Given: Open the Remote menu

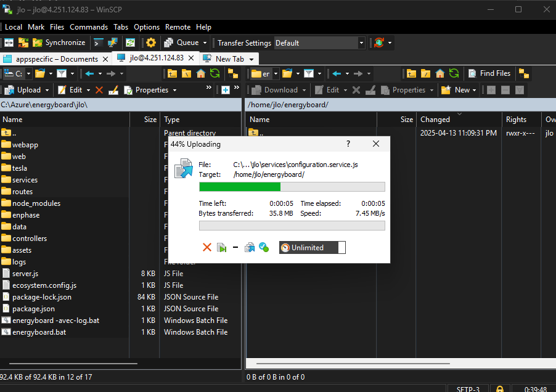Looking at the screenshot, I should 178,27.
